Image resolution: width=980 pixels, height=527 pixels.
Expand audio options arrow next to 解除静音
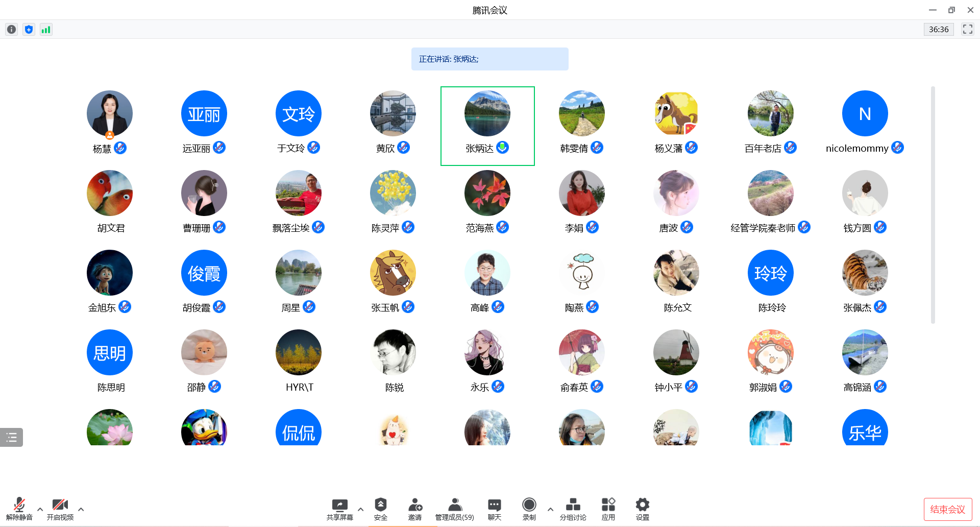click(x=40, y=509)
